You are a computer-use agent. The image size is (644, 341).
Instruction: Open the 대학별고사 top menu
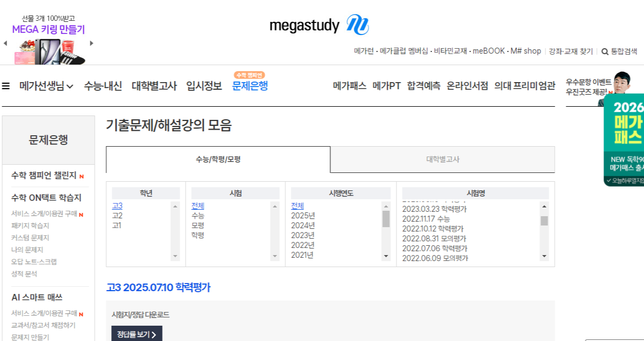(154, 86)
